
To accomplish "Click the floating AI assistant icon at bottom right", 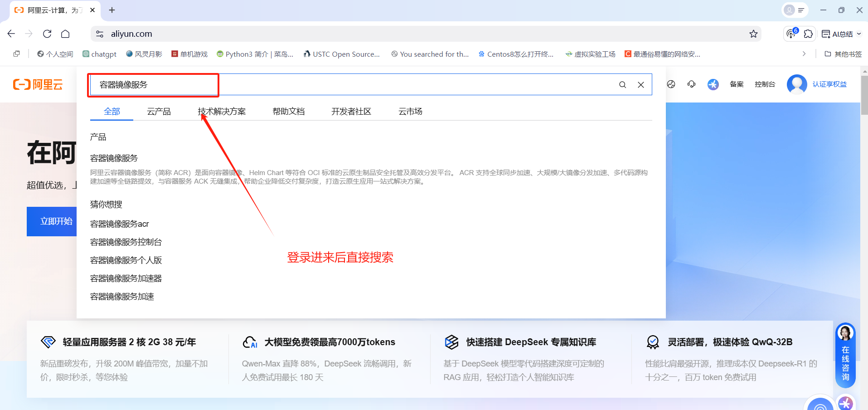I will (846, 403).
